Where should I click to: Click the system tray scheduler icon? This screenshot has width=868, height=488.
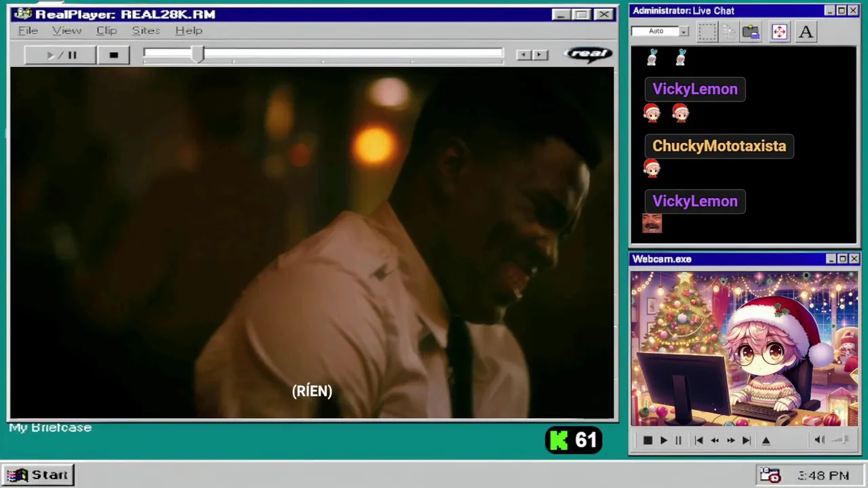(770, 476)
